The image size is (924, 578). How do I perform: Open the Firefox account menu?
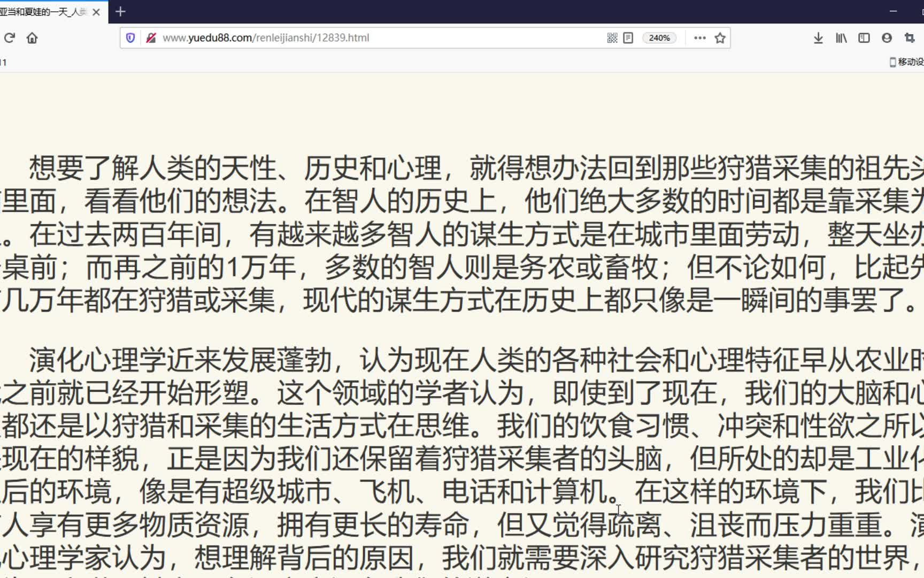(887, 38)
